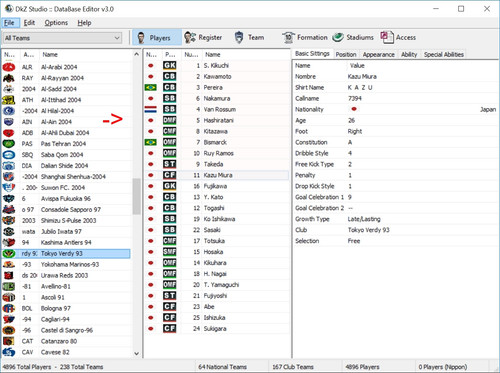Click the Netherlands flag next to Van Rossum
Screen dimensions: 500x373
pyautogui.click(x=151, y=109)
